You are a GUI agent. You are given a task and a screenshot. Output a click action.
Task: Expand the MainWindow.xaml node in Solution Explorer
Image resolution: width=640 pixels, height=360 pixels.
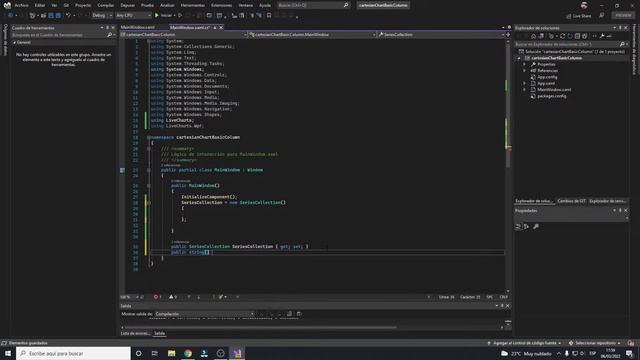coord(524,90)
